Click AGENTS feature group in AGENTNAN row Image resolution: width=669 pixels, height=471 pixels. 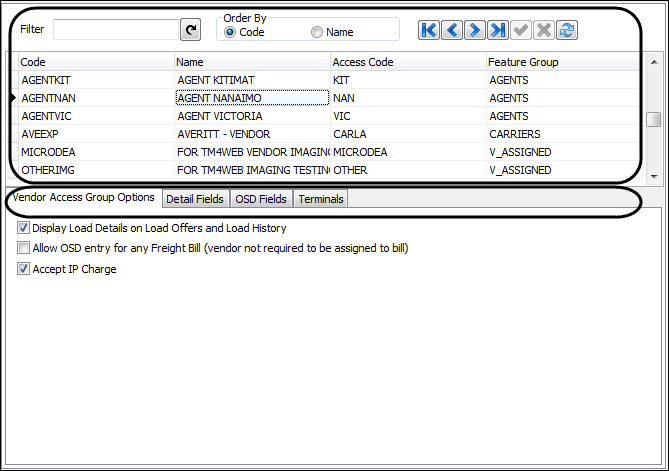(563, 98)
